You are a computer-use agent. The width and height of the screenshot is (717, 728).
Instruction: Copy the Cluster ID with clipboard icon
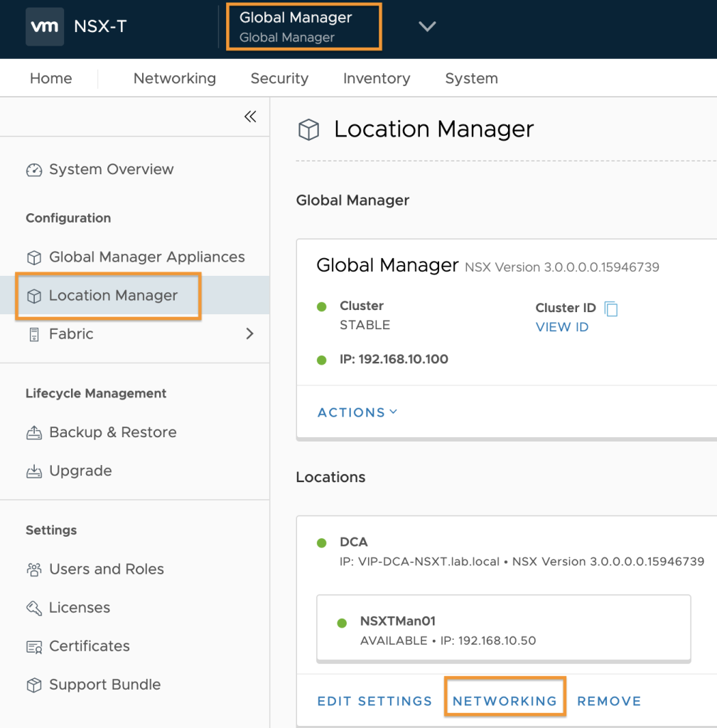(611, 309)
